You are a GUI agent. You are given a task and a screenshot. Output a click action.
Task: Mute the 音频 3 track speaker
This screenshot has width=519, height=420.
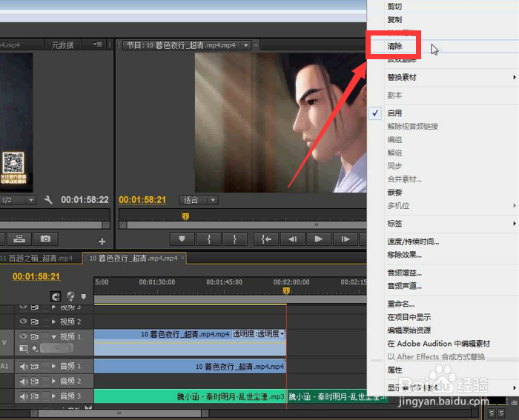pos(24,396)
